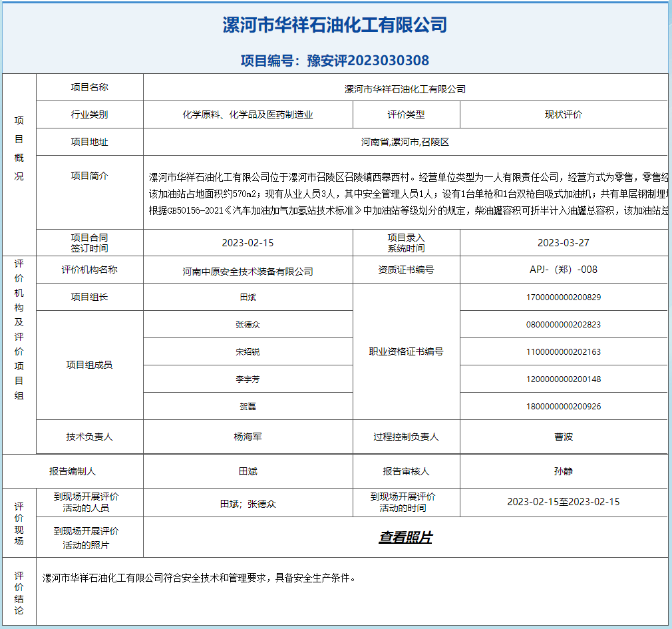Image resolution: width=672 pixels, height=629 pixels.
Task: Select process control lead 曹波
Action: (563, 437)
